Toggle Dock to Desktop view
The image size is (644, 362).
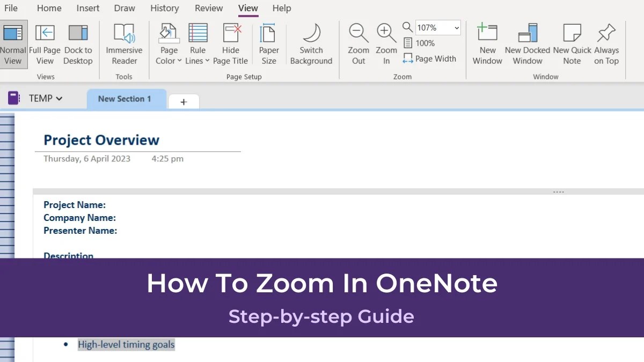pos(78,43)
